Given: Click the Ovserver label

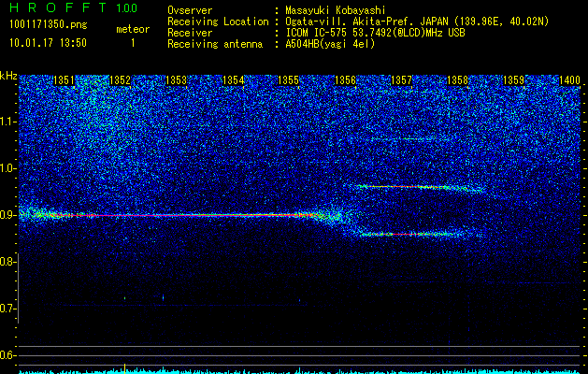Looking at the screenshot, I should [x=190, y=10].
